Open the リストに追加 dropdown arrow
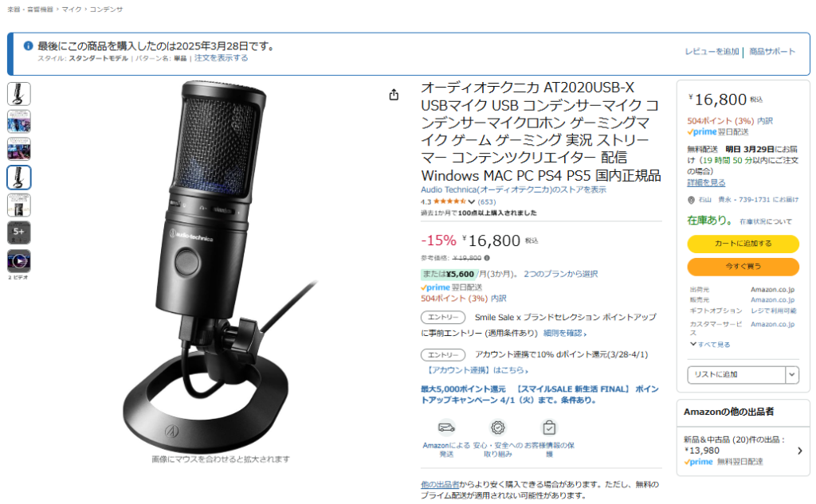 (x=792, y=374)
